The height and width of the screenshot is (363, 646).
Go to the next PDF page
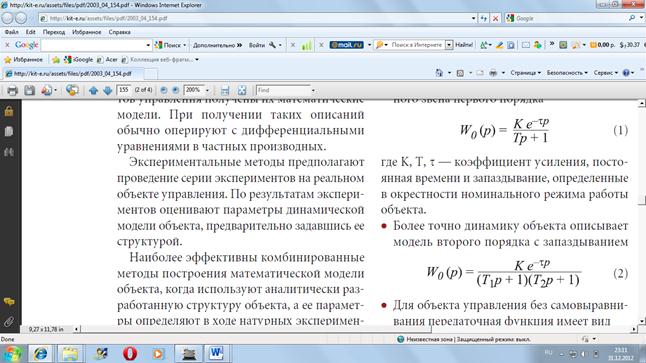tap(108, 90)
